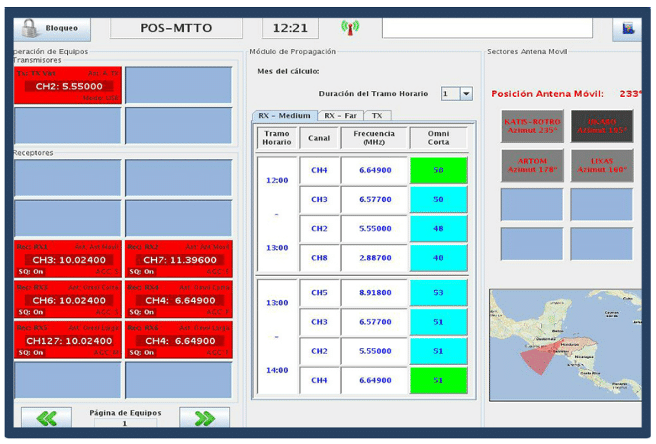Click cyan Omni Corta cell for CH5 8.91800
The height and width of the screenshot is (444, 656).
tap(438, 293)
